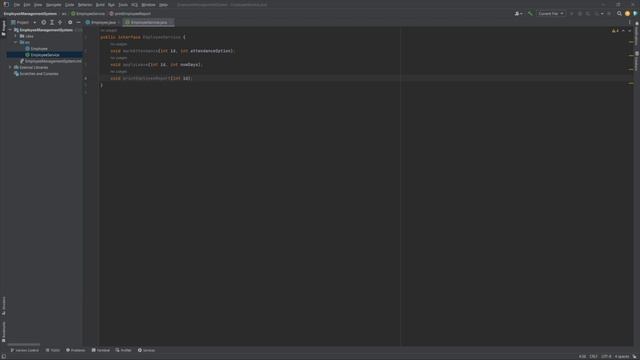Click the locate/select opened file target icon
Image resolution: width=640 pixels, height=360 pixels.
click(44, 22)
